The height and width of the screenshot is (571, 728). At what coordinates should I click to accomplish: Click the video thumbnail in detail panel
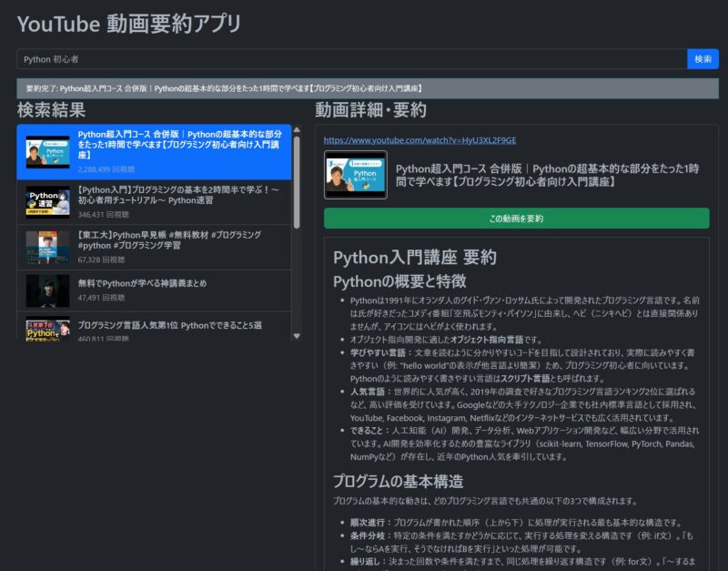[356, 175]
